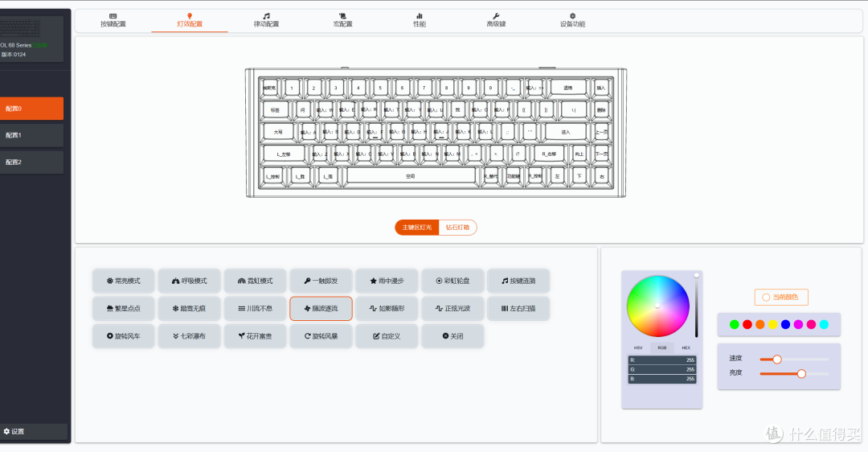Pick the cyan preset color swatch

point(824,325)
